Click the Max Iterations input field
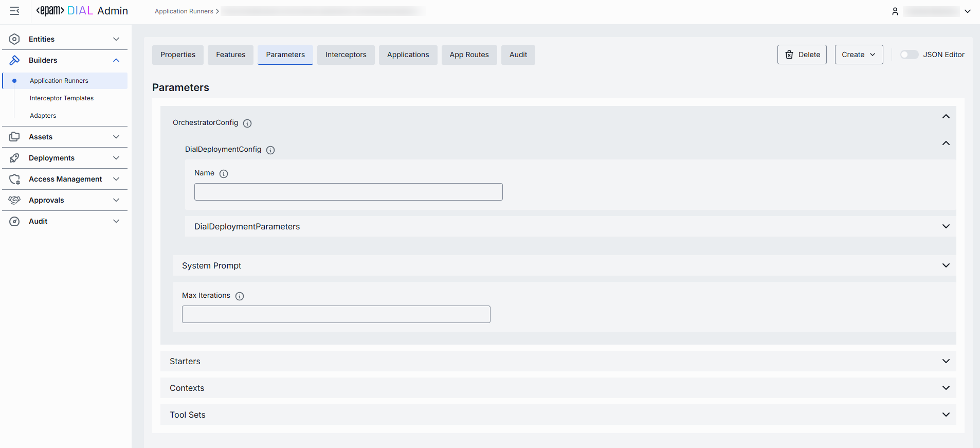Screen dimensions: 980x448 coord(336,314)
